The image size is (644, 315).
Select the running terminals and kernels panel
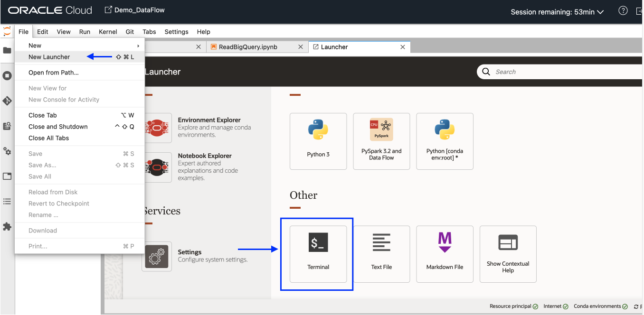7,76
